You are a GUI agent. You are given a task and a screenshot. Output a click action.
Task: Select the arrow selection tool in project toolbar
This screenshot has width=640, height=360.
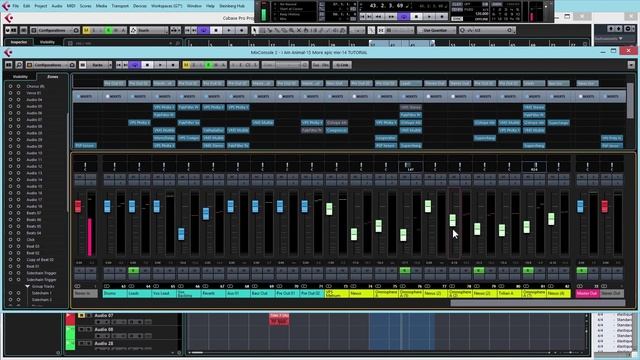tap(255, 30)
